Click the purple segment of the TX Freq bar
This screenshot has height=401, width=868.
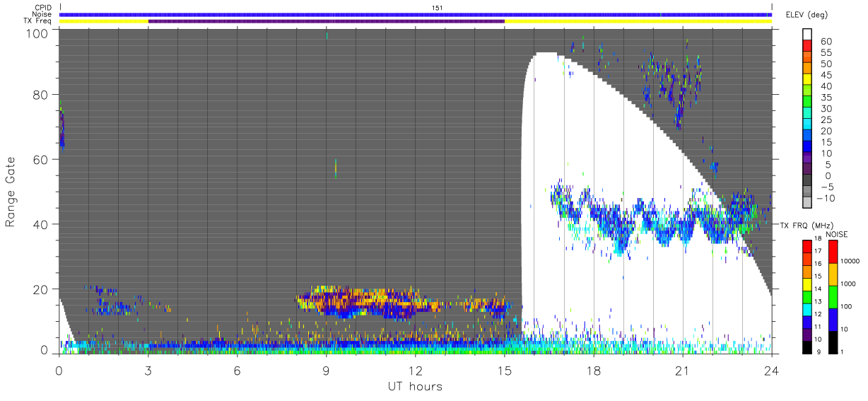(x=327, y=21)
